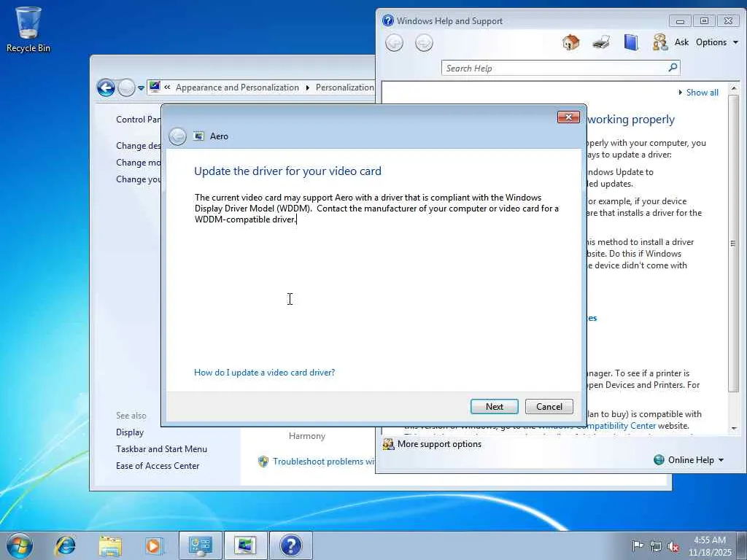Screen dimensions: 747x560
Task: Expand the address bar chevron in Control Panel
Action: pyautogui.click(x=167, y=87)
